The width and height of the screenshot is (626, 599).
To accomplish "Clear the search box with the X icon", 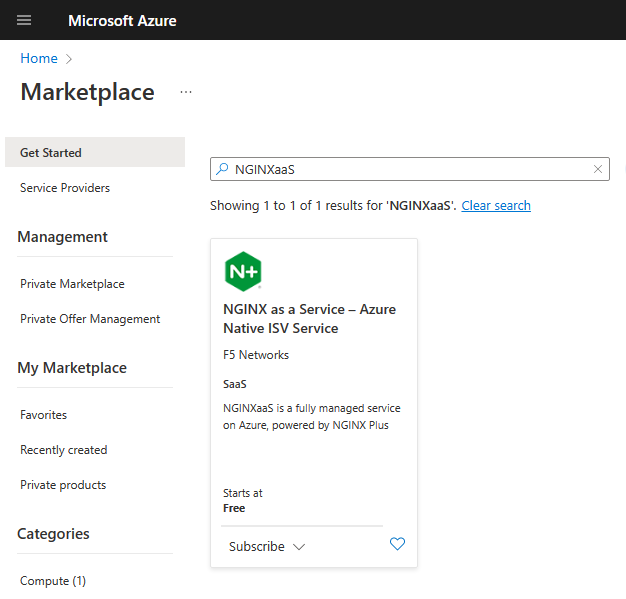I will pyautogui.click(x=598, y=170).
